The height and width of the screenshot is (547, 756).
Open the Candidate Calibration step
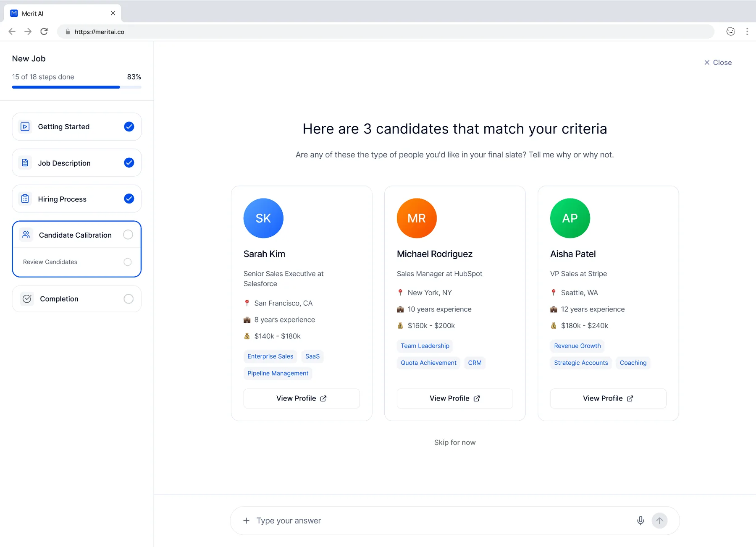(x=77, y=235)
